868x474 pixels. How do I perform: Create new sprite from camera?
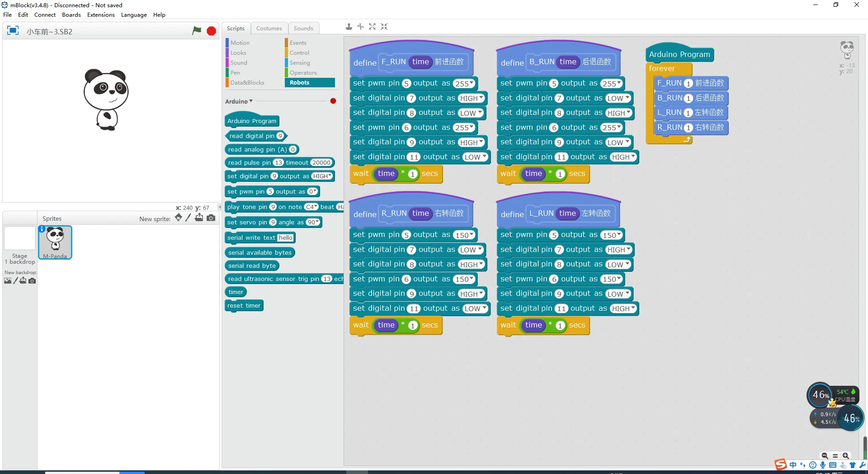[211, 218]
